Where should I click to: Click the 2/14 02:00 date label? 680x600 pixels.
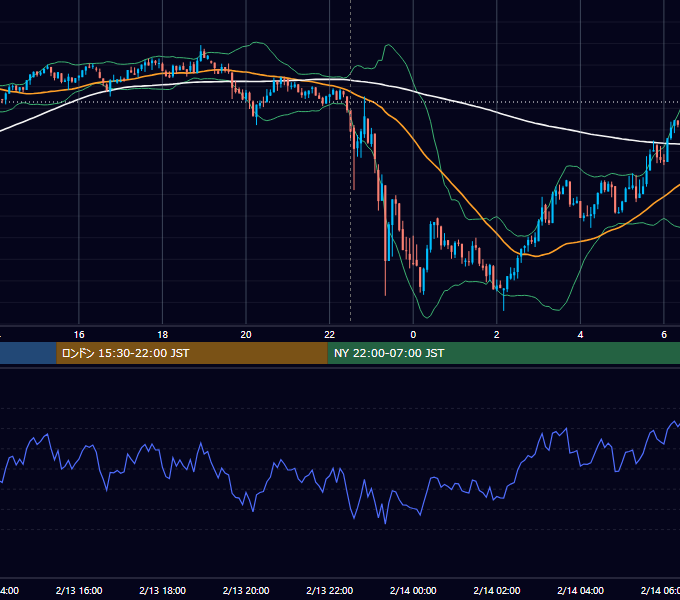(497, 590)
